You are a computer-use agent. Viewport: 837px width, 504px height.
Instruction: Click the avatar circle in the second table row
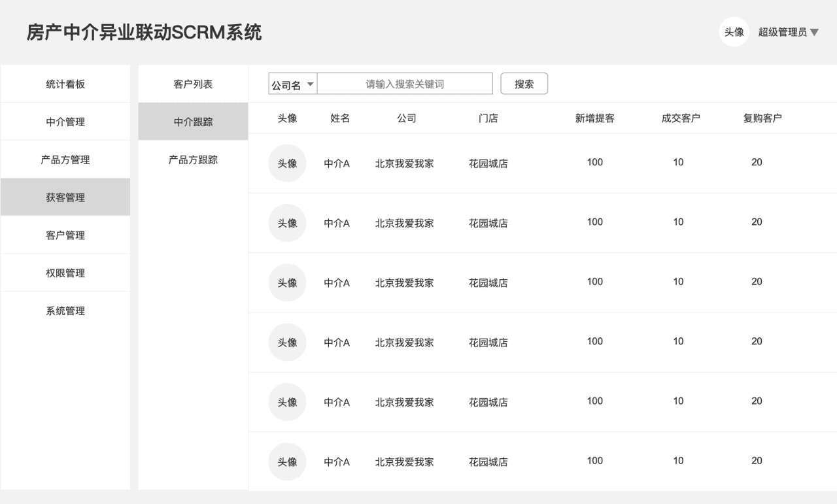[287, 223]
